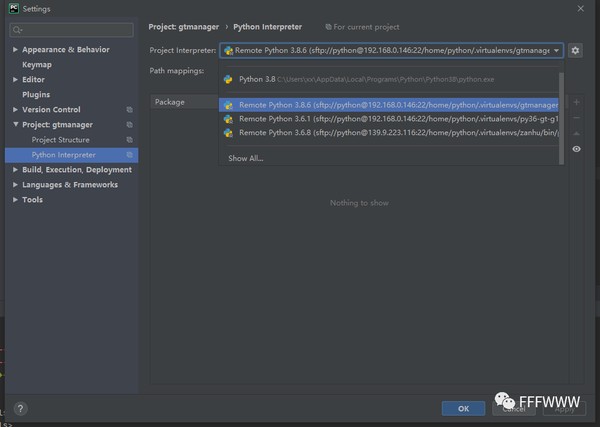
Task: Expand the Editor settings section
Action: tap(15, 80)
